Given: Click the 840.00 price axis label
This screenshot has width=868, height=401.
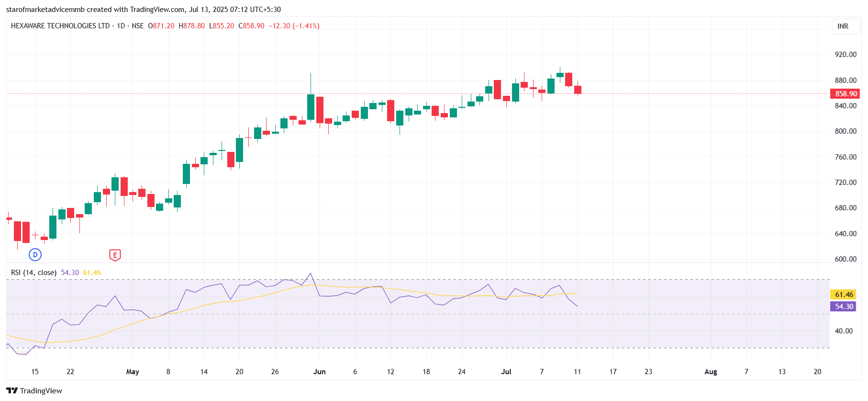Looking at the screenshot, I should click(x=846, y=106).
